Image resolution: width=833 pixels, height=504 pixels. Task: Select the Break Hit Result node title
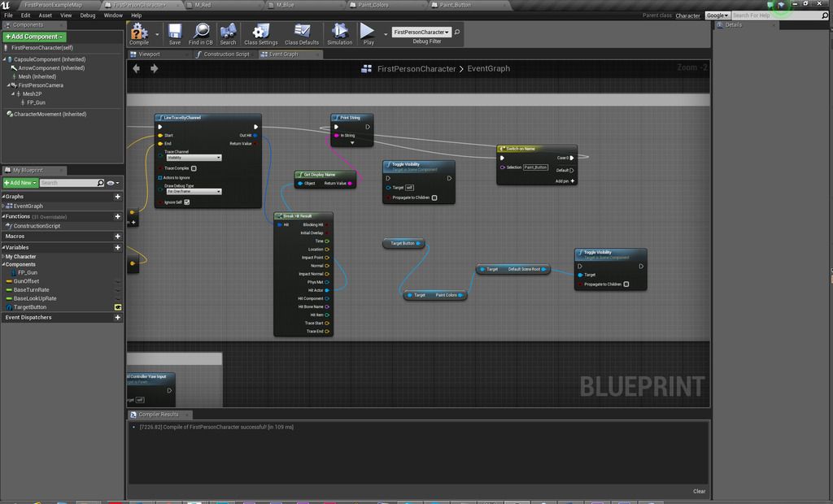(x=298, y=216)
